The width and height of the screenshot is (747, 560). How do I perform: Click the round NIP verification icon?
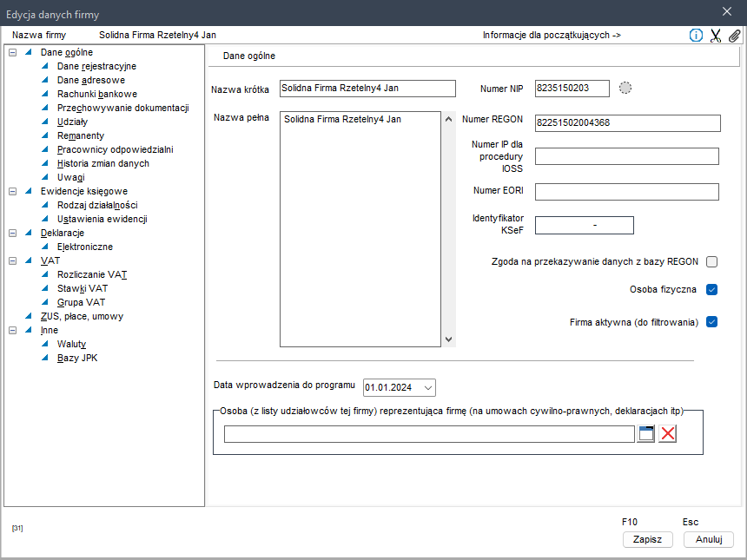tap(625, 88)
